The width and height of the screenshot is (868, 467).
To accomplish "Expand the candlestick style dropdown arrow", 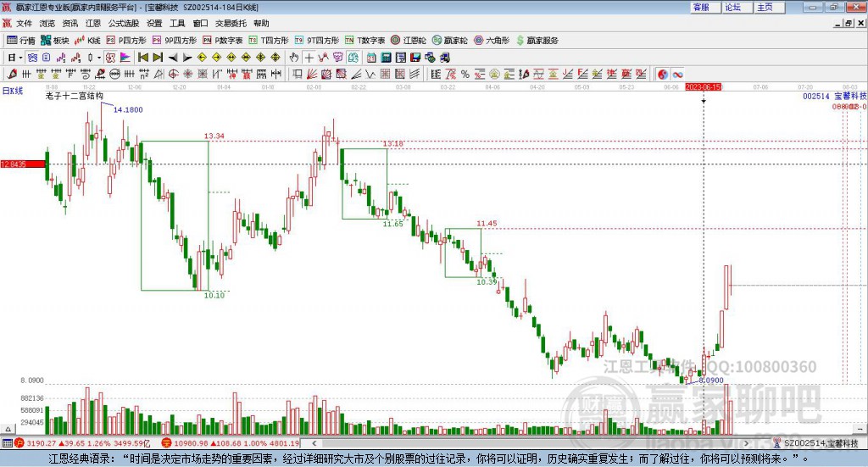I will [x=99, y=58].
